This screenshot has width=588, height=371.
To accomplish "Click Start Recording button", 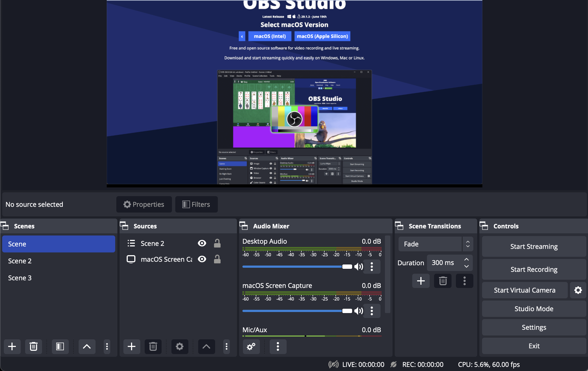I will pos(534,269).
